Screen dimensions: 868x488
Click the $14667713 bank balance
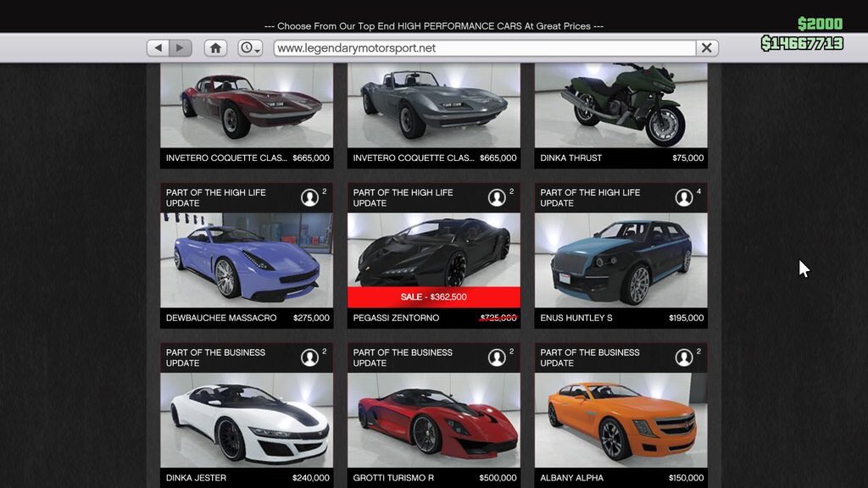tap(802, 43)
